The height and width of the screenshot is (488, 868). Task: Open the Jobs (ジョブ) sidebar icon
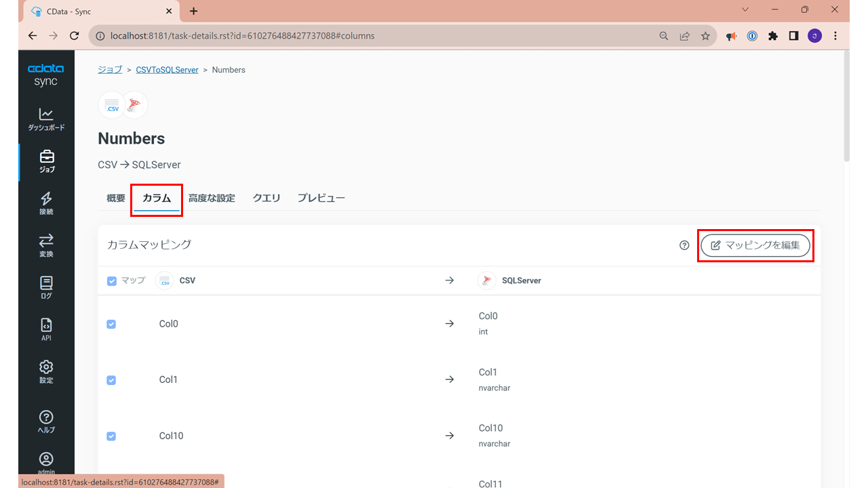click(x=47, y=161)
